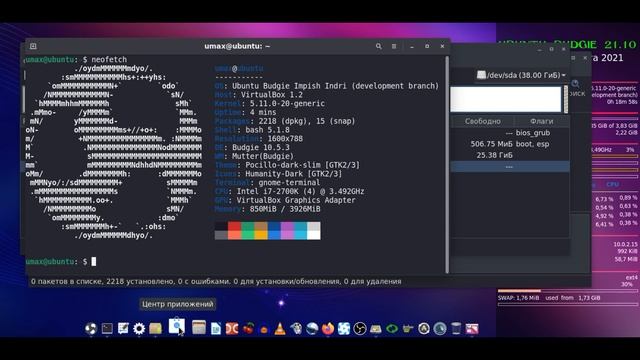Click the Synaptic package count status bar
640x360 pixels.
216,281
